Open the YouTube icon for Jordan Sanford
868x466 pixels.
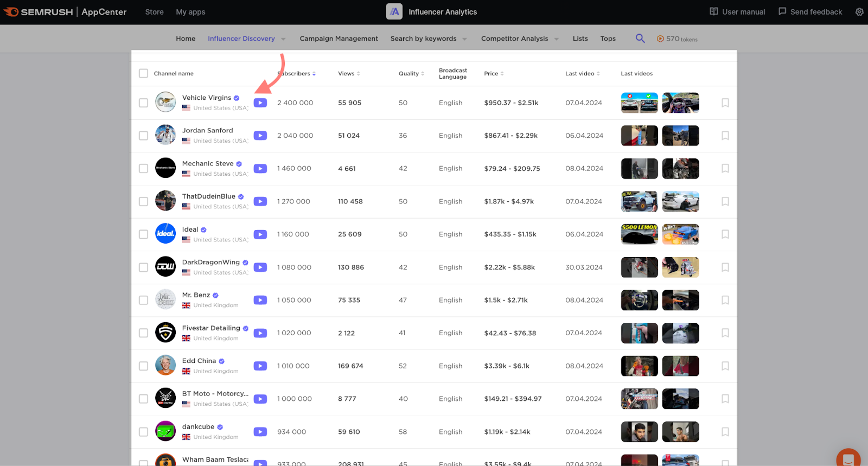point(260,136)
